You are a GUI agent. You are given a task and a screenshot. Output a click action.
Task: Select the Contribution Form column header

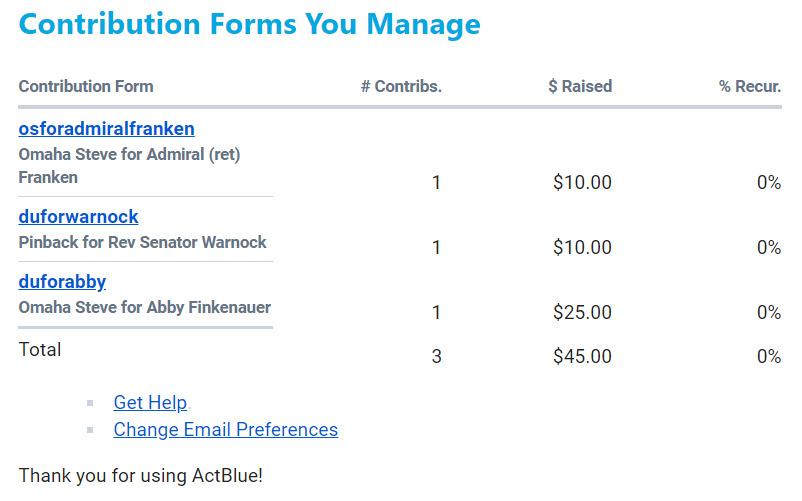pyautogui.click(x=86, y=87)
